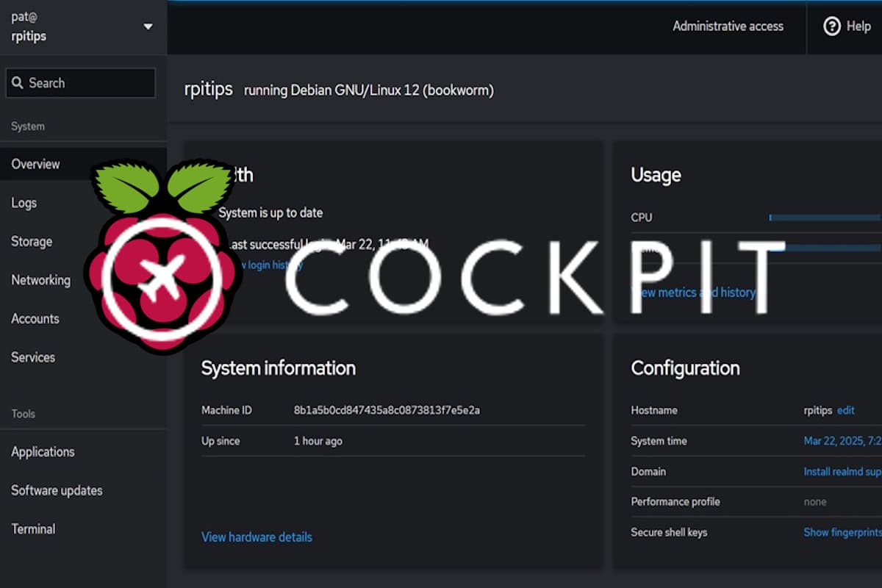Open the Storage section

coord(32,241)
